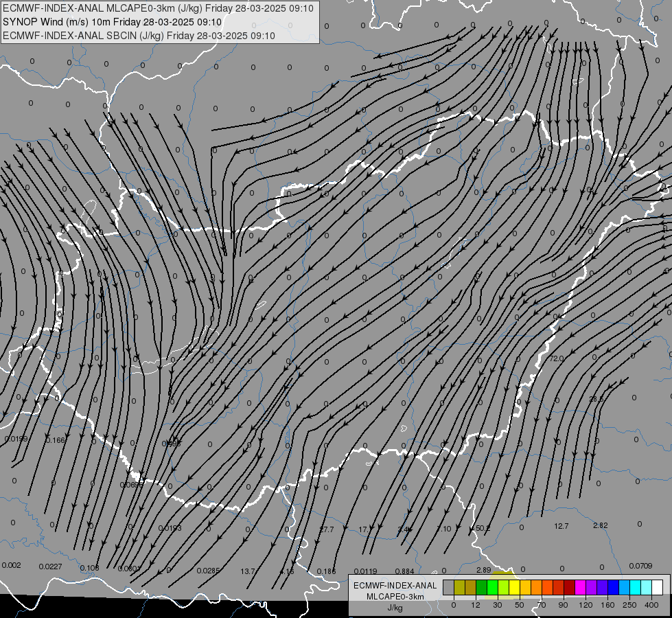Select the yellow legend swatch
Viewport: 672px width, 618px height.
(514, 588)
